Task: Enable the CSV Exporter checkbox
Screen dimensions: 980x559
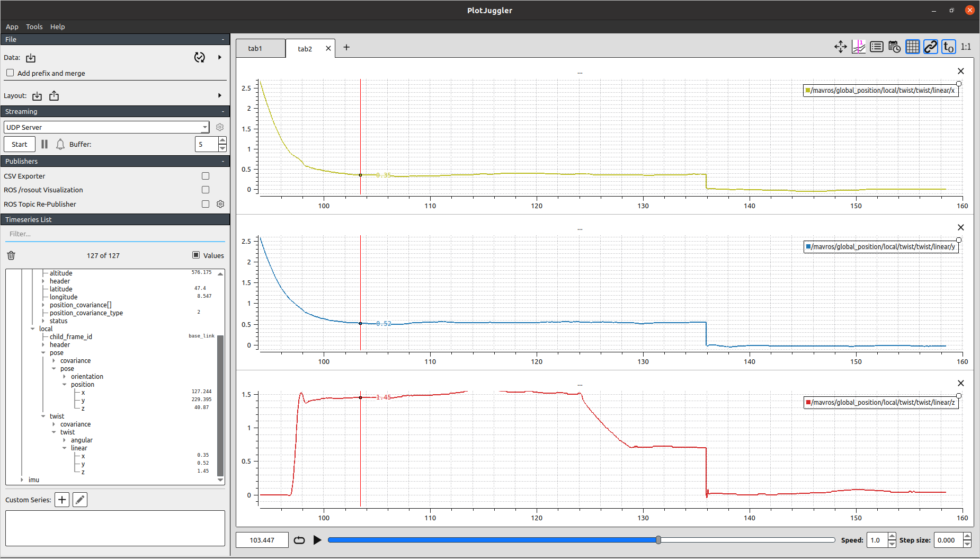Action: click(206, 176)
